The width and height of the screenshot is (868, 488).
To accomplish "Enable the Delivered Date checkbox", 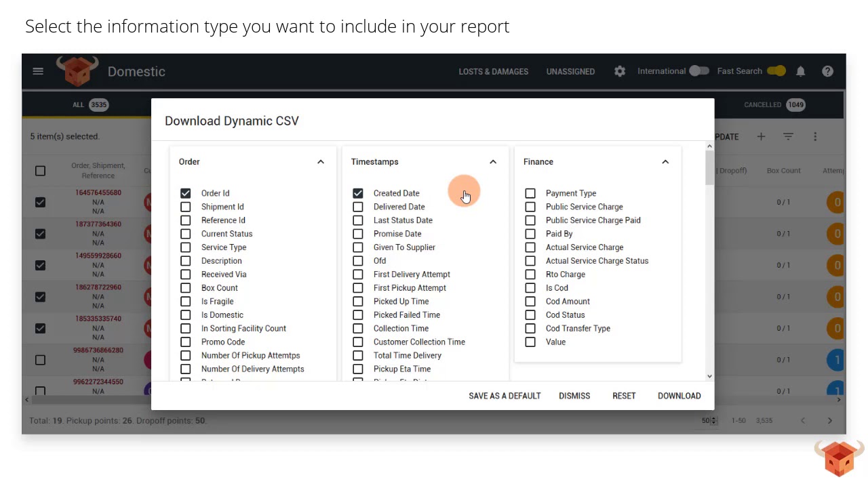I will (x=358, y=207).
